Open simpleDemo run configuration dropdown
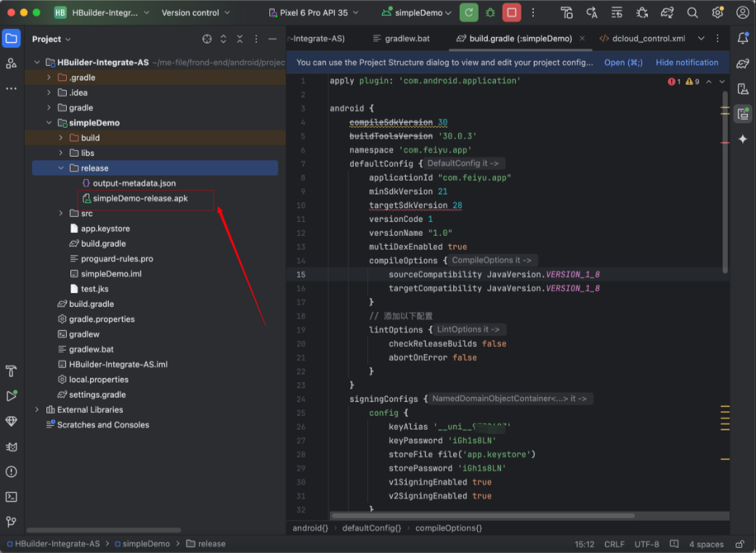Image resolution: width=756 pixels, height=553 pixels. (x=417, y=13)
